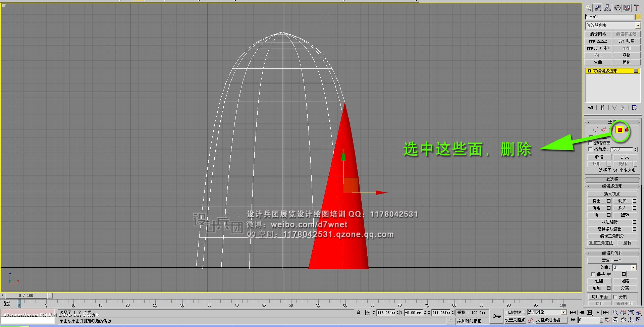Open configure modifier sets icon
This screenshot has width=644, height=327.
635,108
